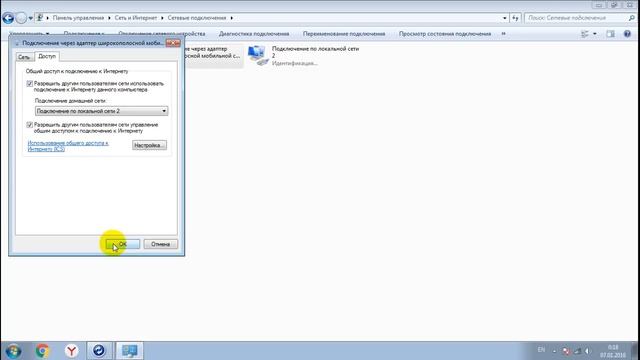640x360 pixels.
Task: Expand the arrow after 'Сеть и Интернет' breadcrumb
Action: (x=162, y=18)
